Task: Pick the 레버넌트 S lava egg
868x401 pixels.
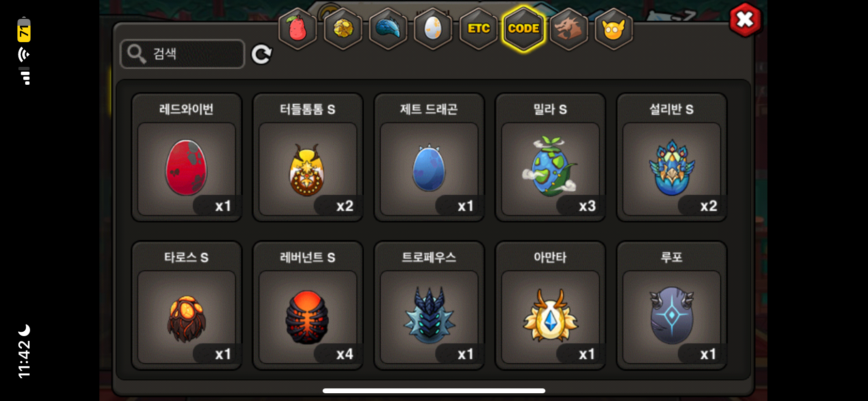Action: [308, 306]
